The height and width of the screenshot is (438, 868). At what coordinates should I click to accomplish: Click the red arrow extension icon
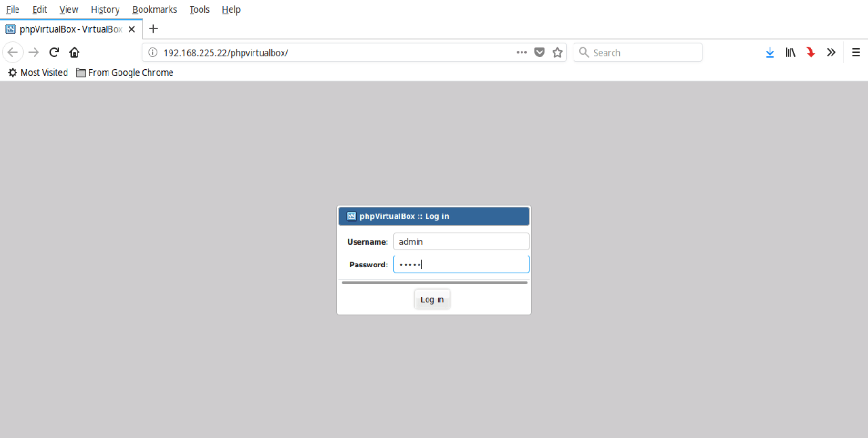click(x=810, y=52)
